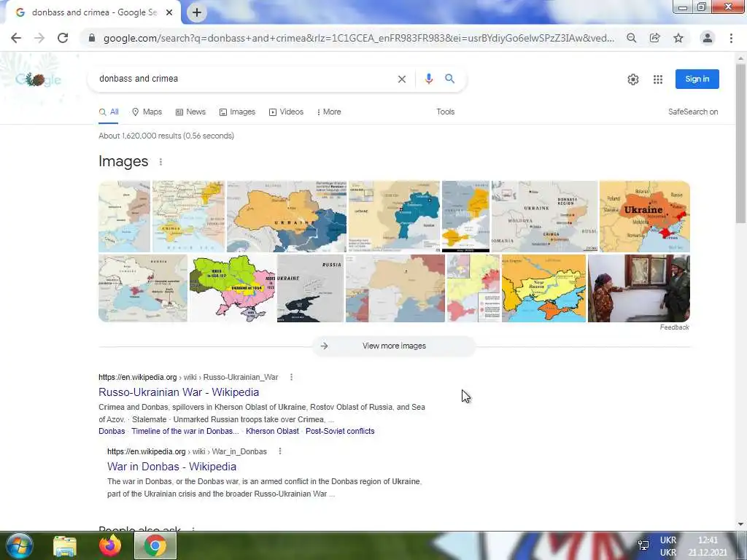Open the search Tools options

coord(446,112)
